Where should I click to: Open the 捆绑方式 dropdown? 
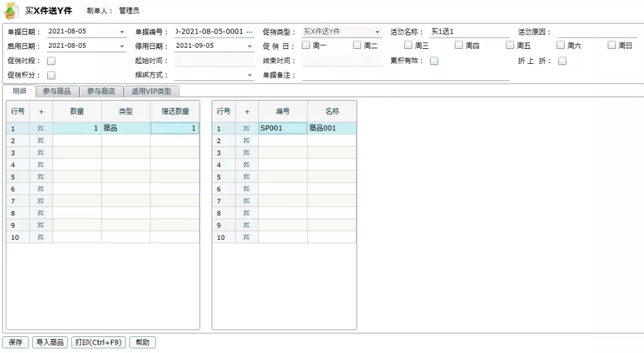coord(250,75)
